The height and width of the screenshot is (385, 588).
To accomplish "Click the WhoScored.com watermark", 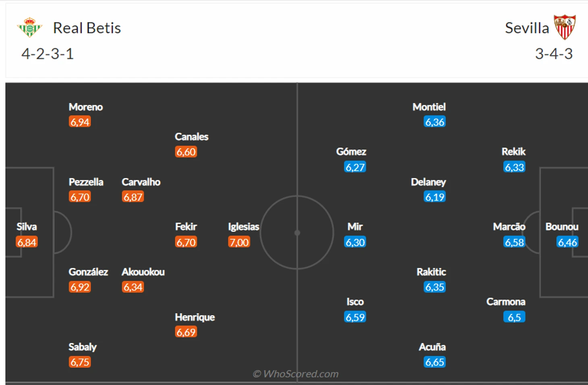I will 296,374.
